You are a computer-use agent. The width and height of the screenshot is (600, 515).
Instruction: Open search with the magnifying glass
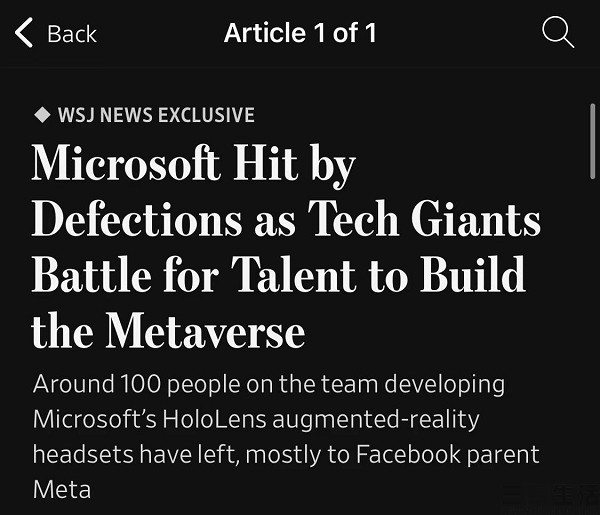(557, 32)
